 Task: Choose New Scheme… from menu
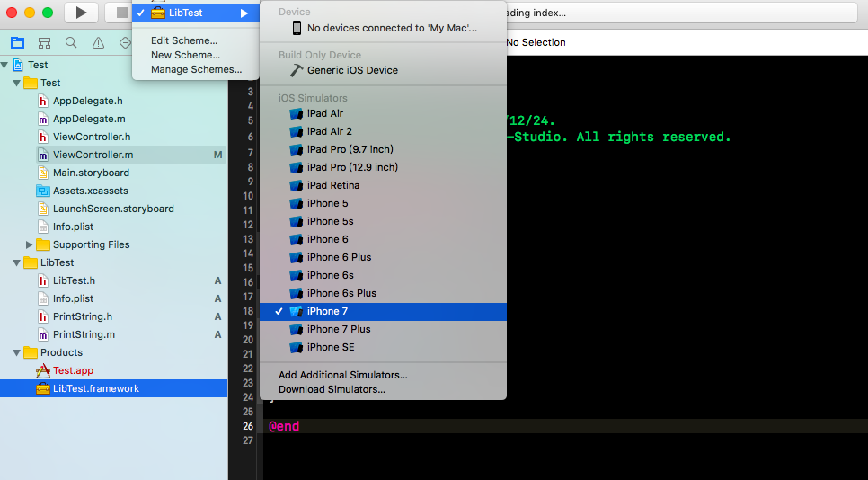tap(185, 55)
